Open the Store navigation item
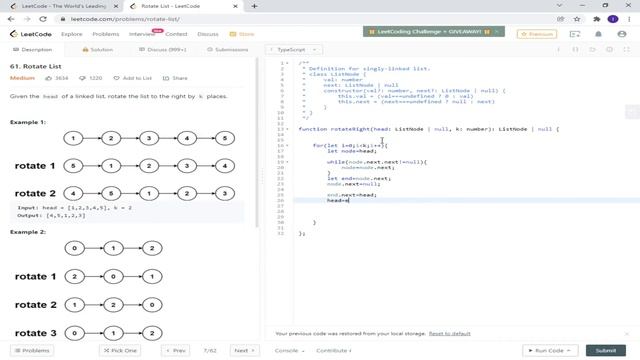Screen dimensions: 640x360 242,34
